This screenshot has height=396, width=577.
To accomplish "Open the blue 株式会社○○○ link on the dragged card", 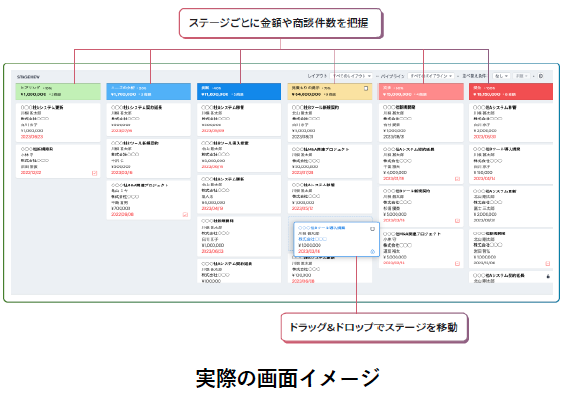I will coord(312,239).
